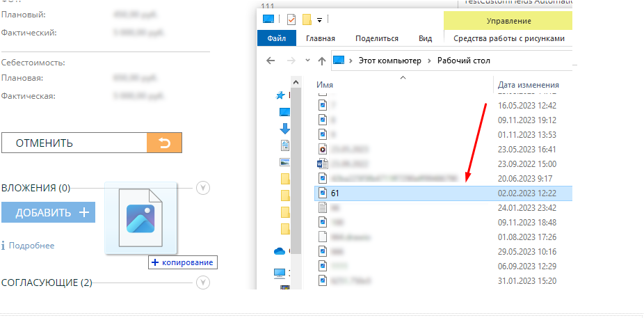Collapse the СОГЛАСУЮЩИЕ section chevron
The image size is (644, 318).
(202, 283)
